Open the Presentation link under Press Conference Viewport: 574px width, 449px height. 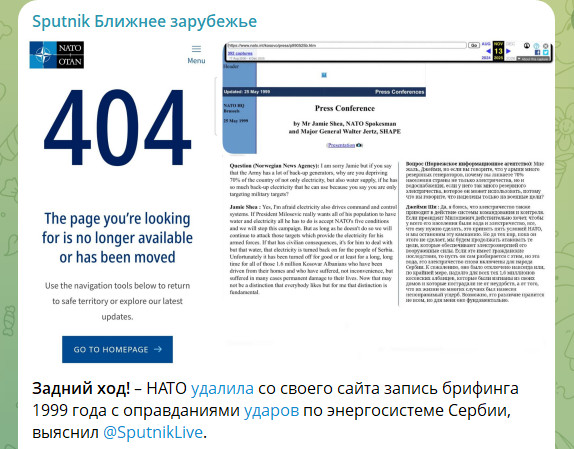coord(342,145)
